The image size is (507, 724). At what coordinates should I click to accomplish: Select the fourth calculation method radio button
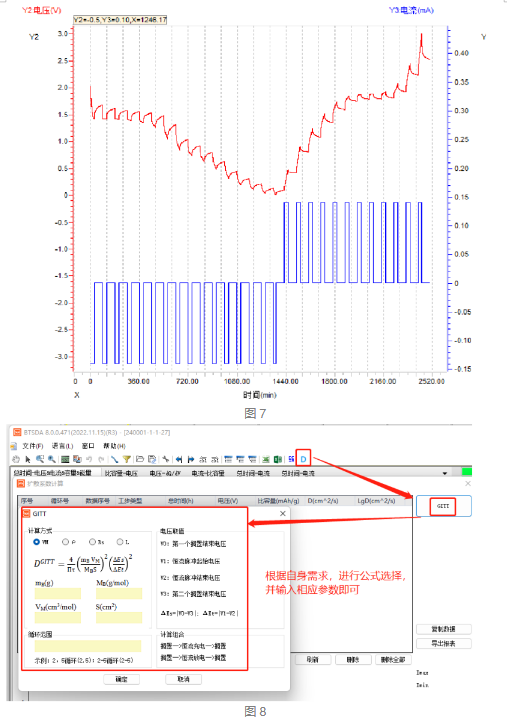coord(120,542)
